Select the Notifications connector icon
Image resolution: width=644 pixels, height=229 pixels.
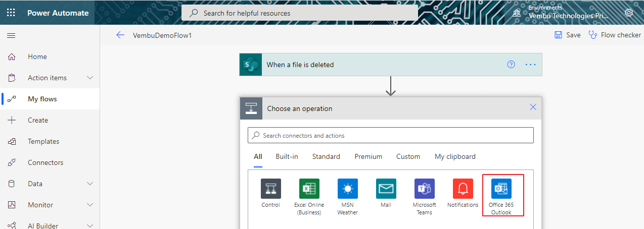click(x=463, y=189)
